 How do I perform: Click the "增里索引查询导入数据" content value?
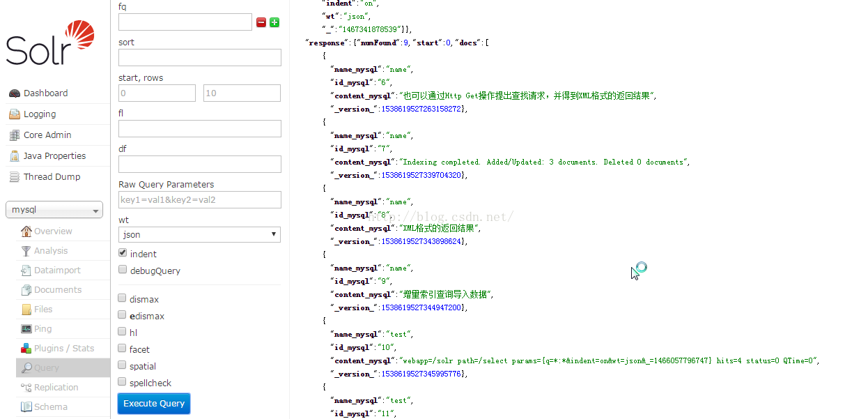tap(444, 295)
